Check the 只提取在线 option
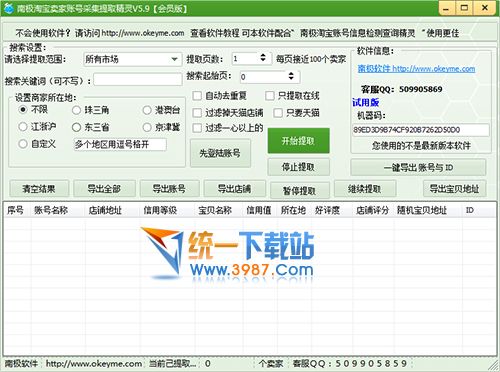500x372 pixels. 270,96
